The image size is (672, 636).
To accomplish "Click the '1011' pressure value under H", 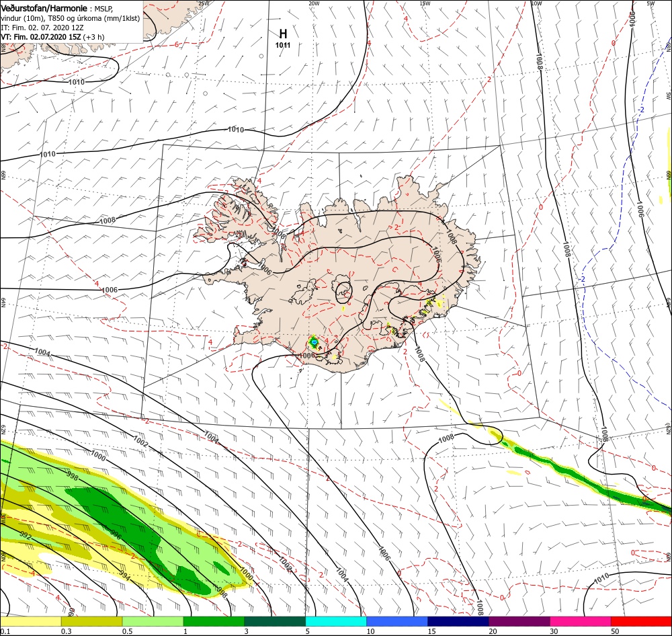I will [283, 45].
